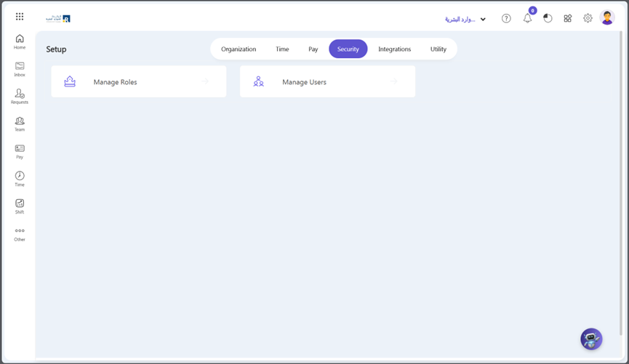Viewport: 629px width, 364px height.
Task: Click the settings gear icon
Action: pos(588,19)
